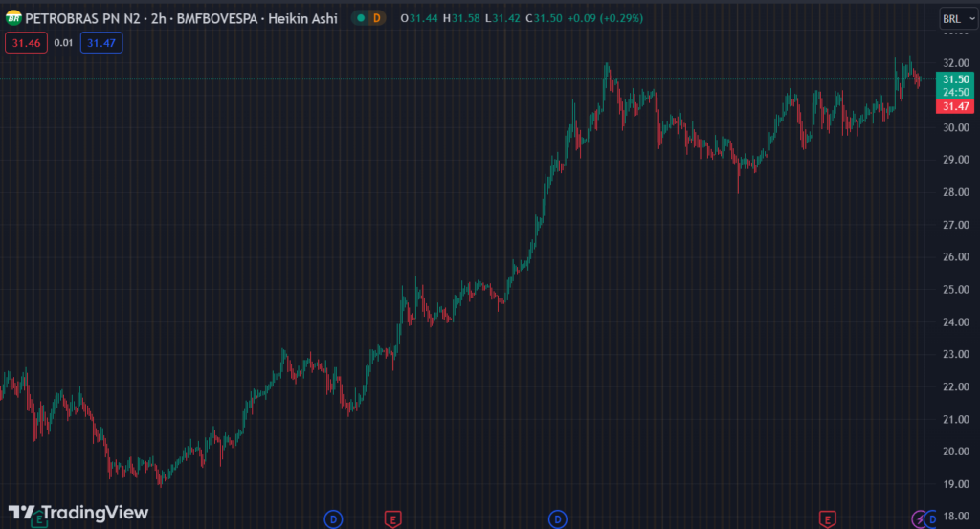
Task: Click the blue 31.47 buy button
Action: point(101,43)
